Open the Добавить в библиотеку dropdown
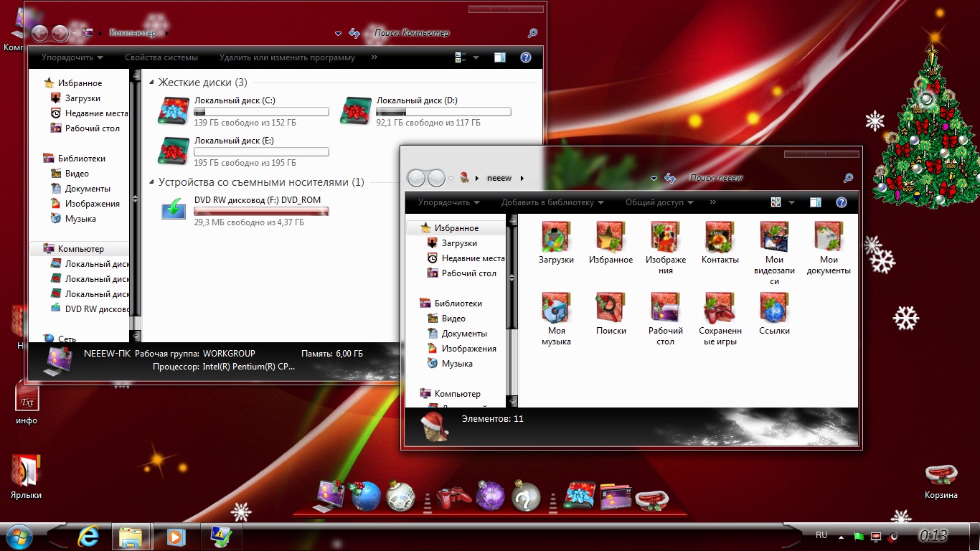 pos(552,202)
